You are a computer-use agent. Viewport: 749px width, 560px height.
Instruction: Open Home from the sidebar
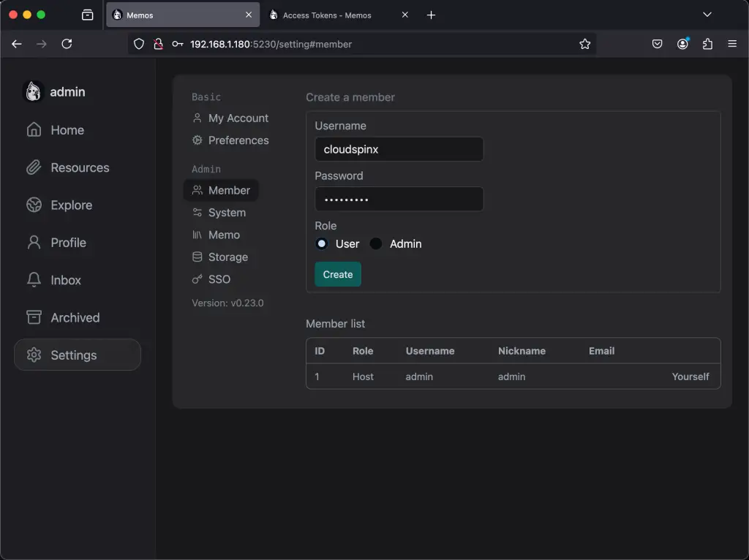coord(66,129)
